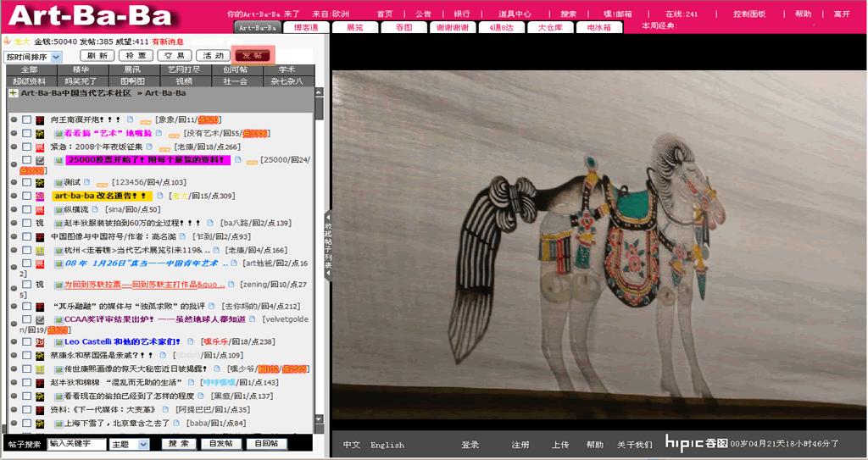Image resolution: width=868 pixels, height=460 pixels.
Task: Click the post list scrollbar up arrow
Action: (x=319, y=93)
